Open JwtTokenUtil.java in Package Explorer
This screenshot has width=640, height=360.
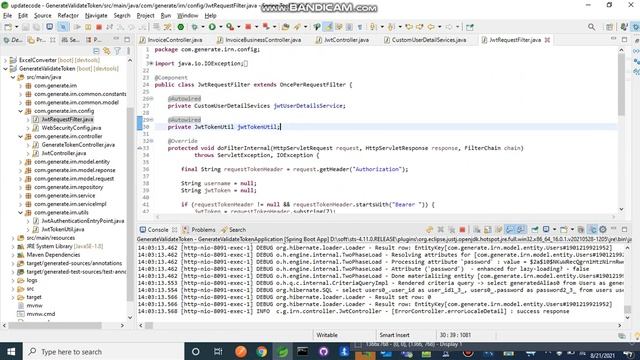pyautogui.click(x=62, y=229)
